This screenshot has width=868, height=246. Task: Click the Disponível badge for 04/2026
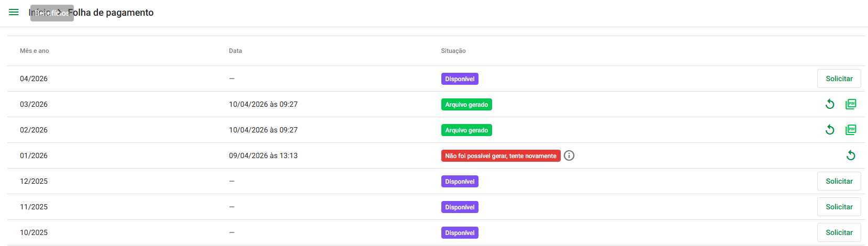click(460, 79)
